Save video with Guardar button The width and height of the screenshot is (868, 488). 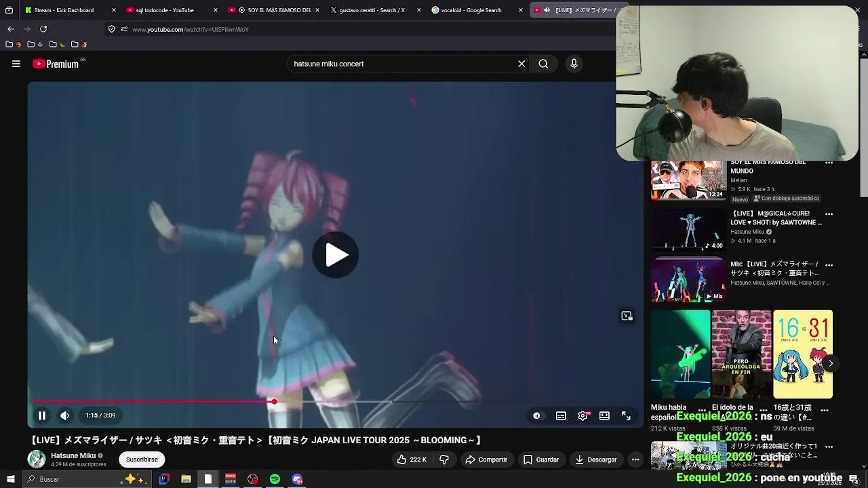tap(541, 460)
